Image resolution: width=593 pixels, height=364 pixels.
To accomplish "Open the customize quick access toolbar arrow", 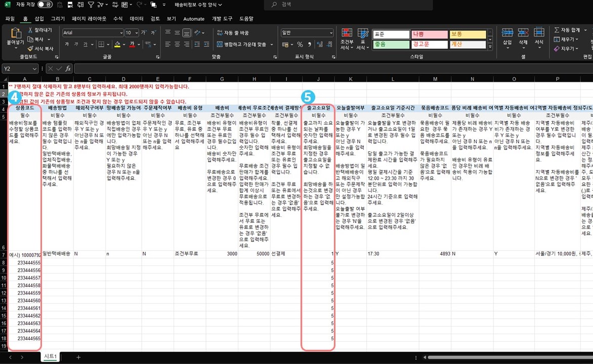I will (x=164, y=5).
